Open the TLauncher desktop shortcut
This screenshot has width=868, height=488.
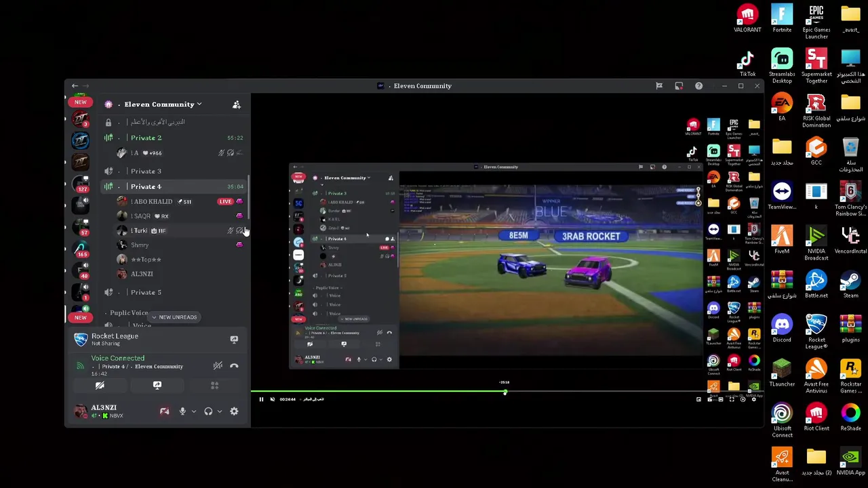(x=782, y=372)
